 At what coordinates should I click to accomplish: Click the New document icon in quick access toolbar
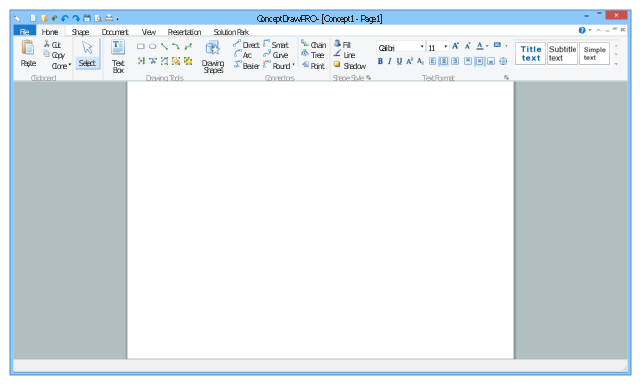(x=33, y=18)
